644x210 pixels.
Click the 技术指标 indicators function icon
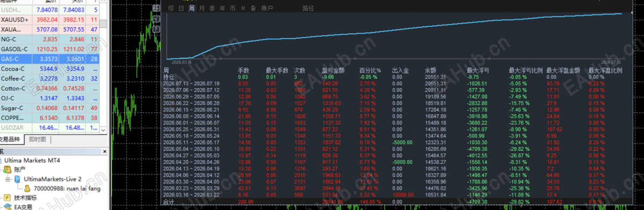7,198
